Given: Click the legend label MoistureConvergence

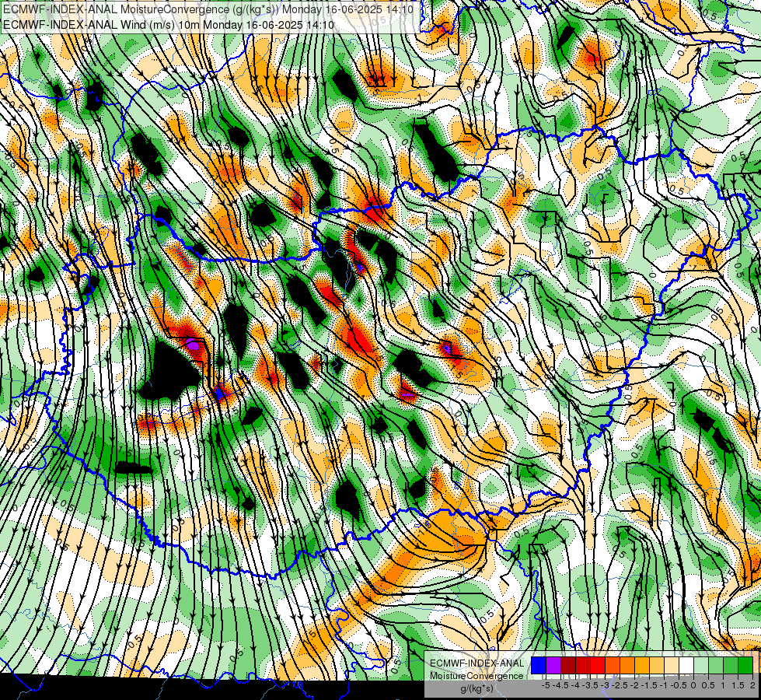Looking at the screenshot, I should pos(476,676).
